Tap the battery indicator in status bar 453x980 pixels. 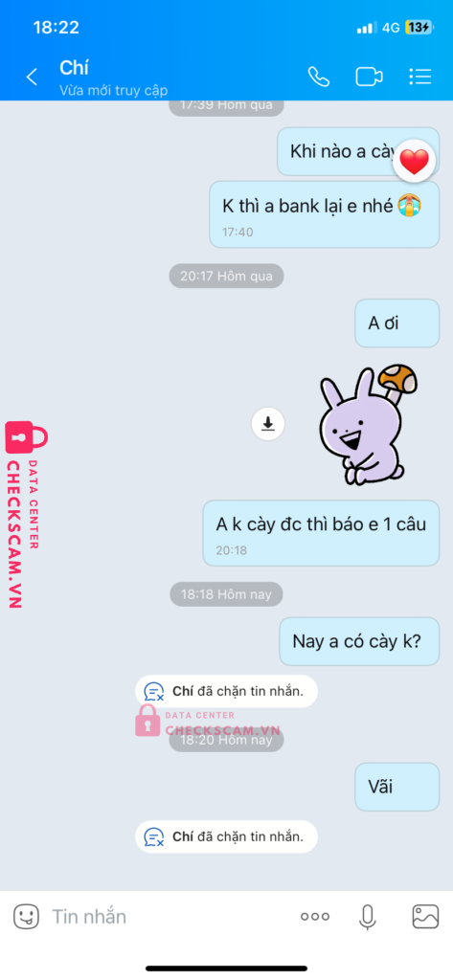click(418, 28)
